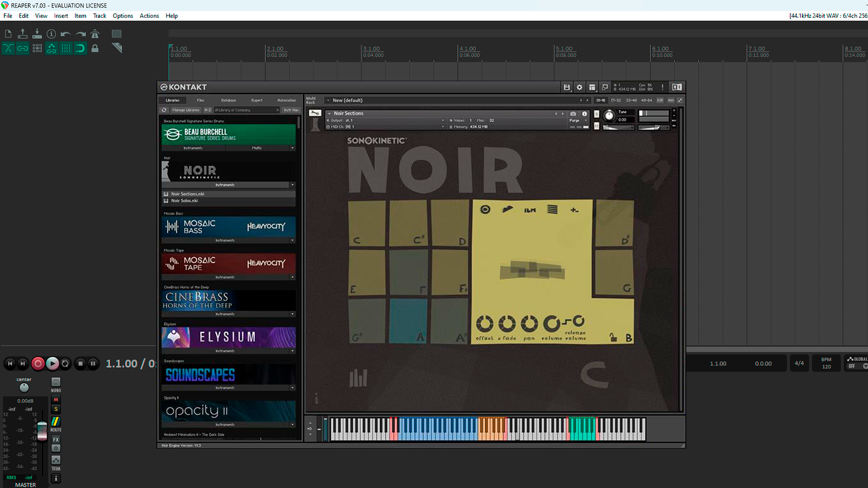Click REAPER's New Project toolbar icon
Screen dimensions: 868x488
pos(8,34)
